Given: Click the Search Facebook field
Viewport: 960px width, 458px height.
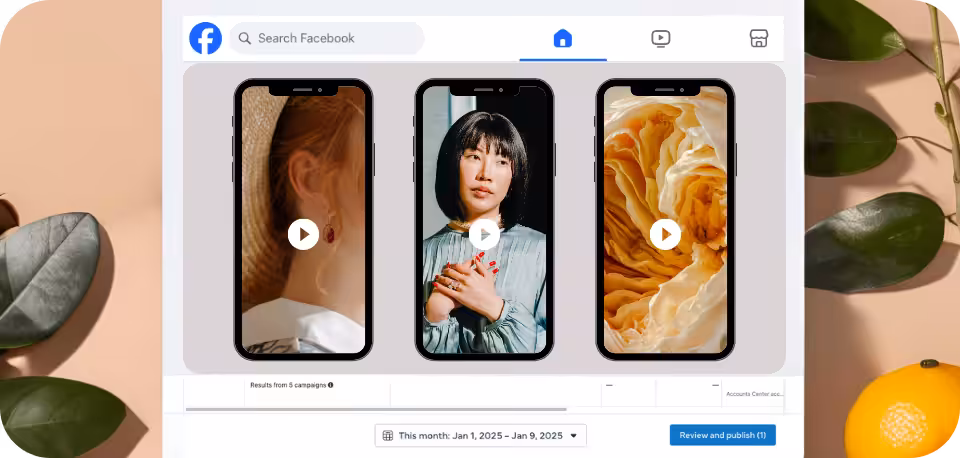Looking at the screenshot, I should coord(326,38).
